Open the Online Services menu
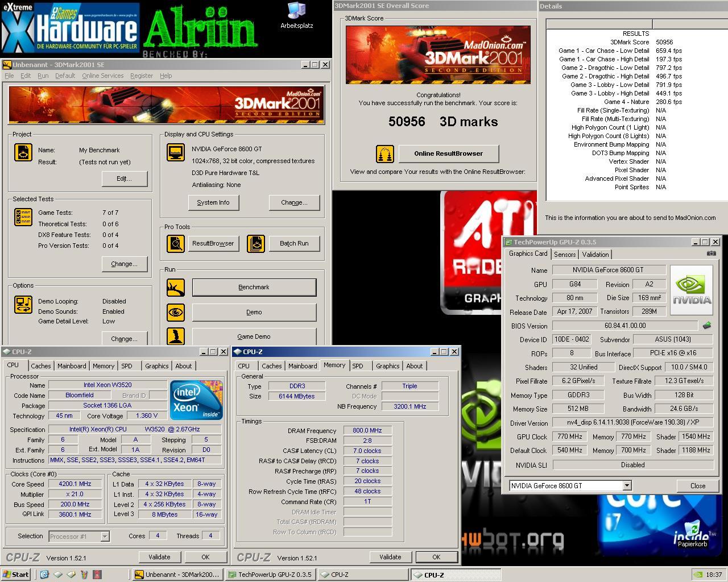The width and height of the screenshot is (728, 582). (x=102, y=76)
